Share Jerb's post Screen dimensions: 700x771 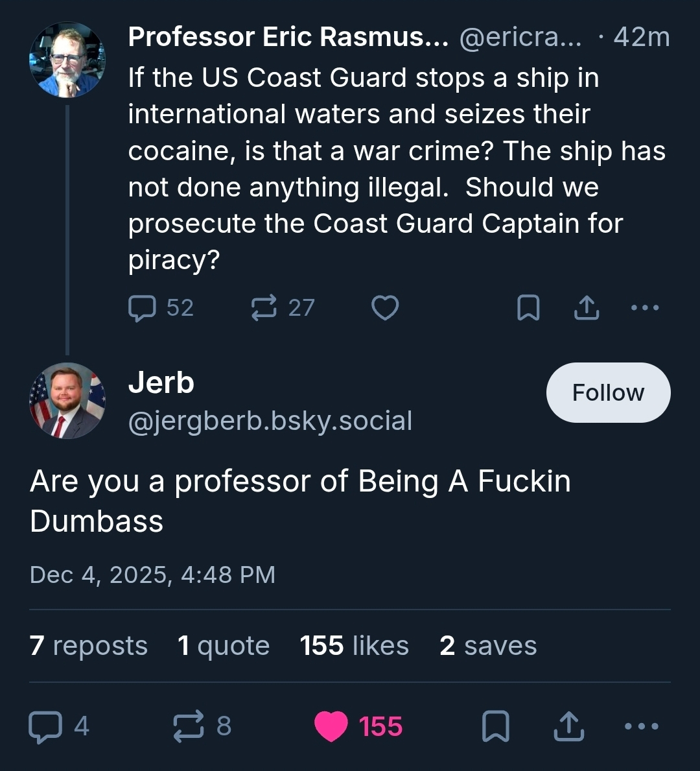click(x=568, y=726)
